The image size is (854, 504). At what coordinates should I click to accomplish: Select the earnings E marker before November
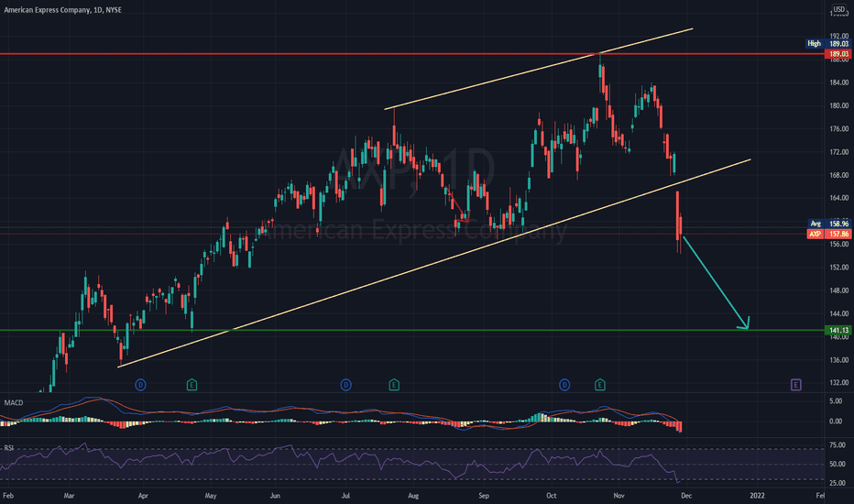[x=599, y=385]
